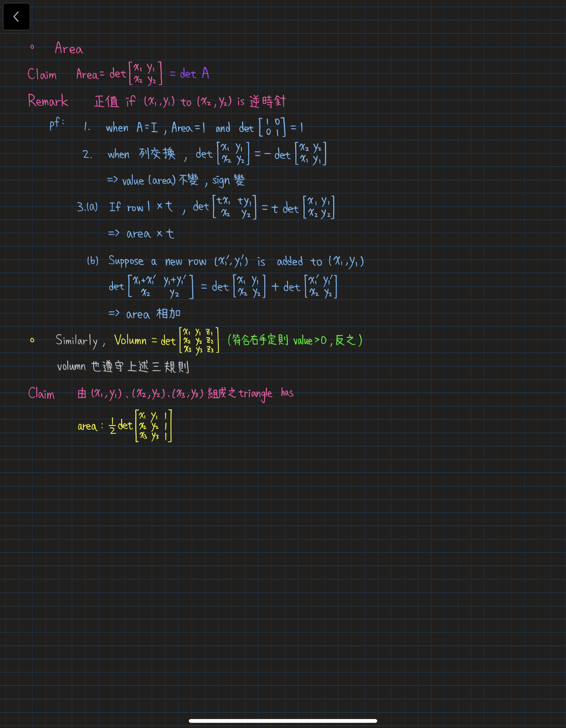Click the pink 'Remark' label

[x=48, y=101]
